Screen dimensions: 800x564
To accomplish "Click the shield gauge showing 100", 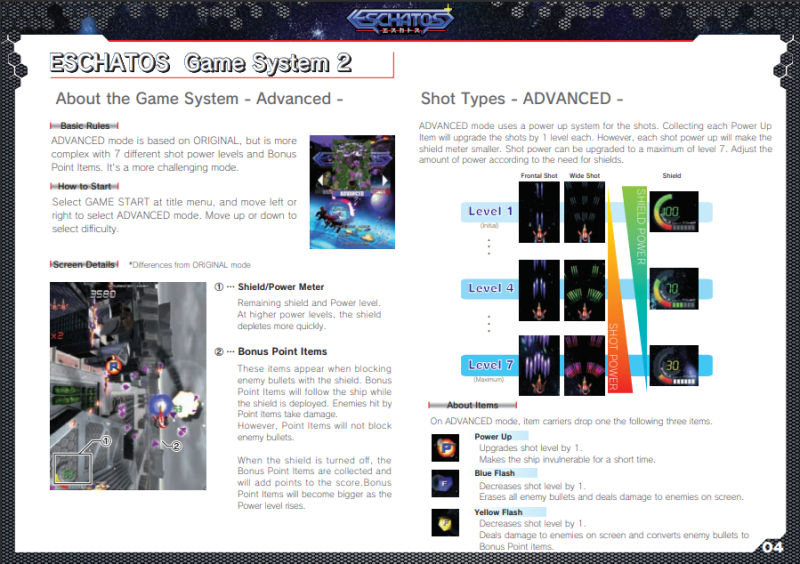I will [674, 212].
